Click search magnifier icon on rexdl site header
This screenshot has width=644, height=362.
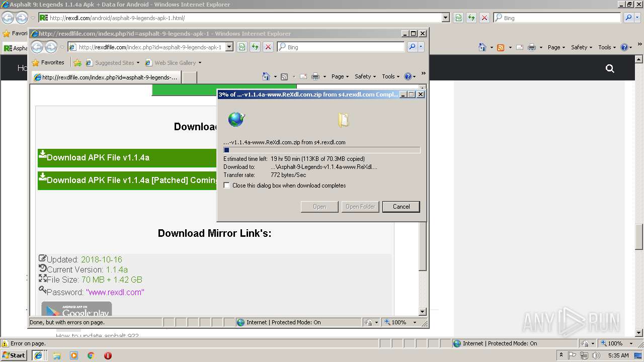click(x=610, y=68)
